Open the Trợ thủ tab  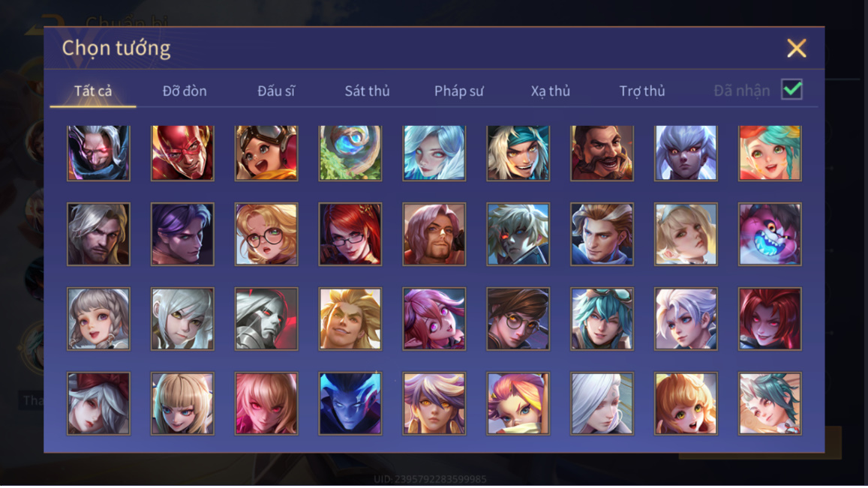tap(642, 91)
